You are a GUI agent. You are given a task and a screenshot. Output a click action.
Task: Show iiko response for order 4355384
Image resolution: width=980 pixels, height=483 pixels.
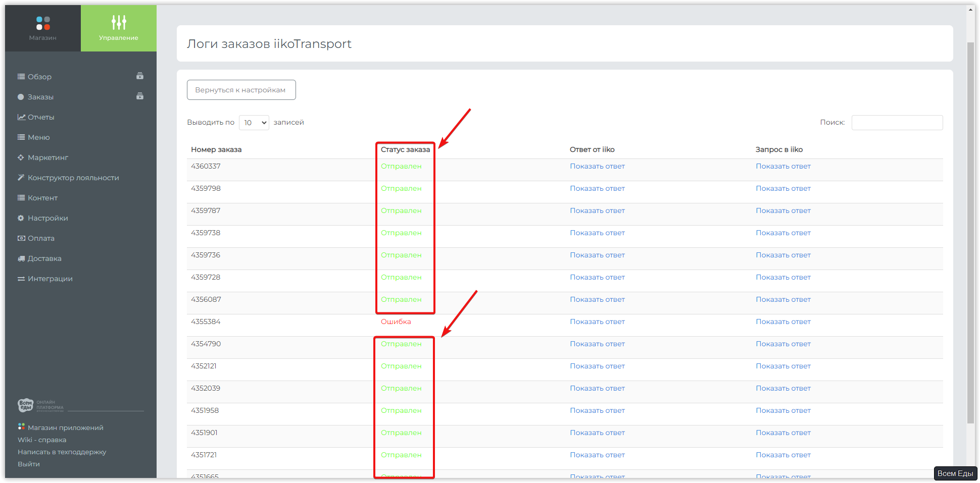597,321
